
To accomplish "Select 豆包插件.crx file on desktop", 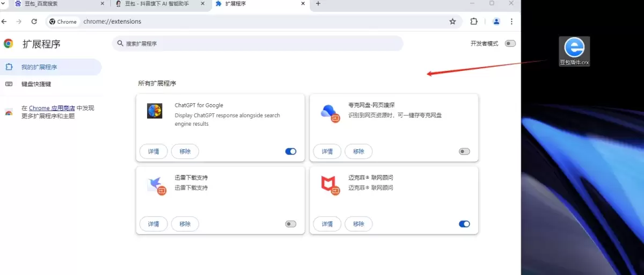I will [574, 52].
